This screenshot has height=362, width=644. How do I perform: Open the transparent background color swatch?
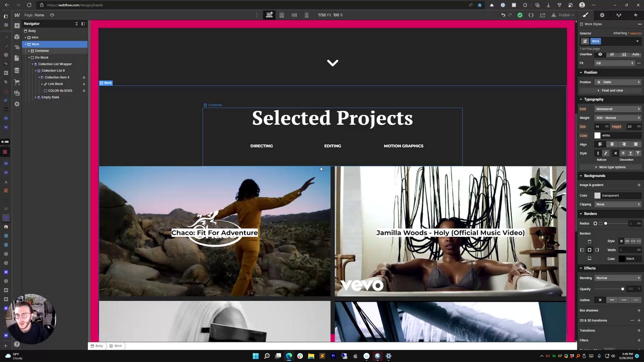point(597,196)
